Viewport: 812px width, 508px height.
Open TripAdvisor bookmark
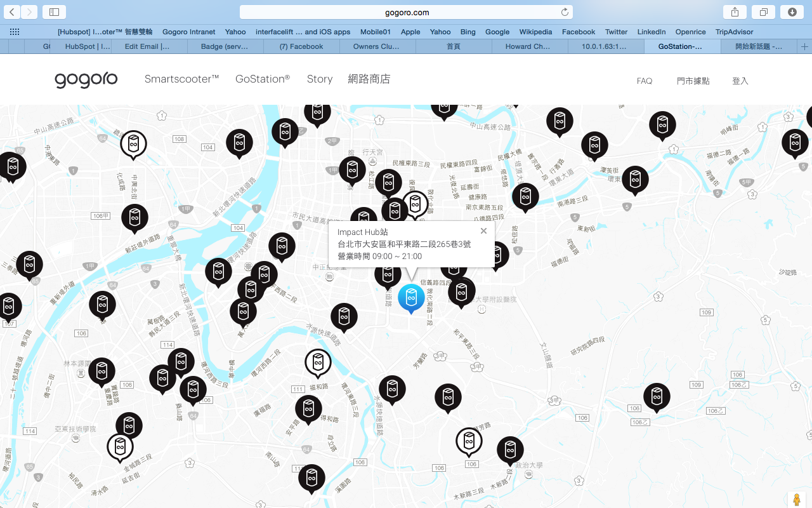point(734,32)
